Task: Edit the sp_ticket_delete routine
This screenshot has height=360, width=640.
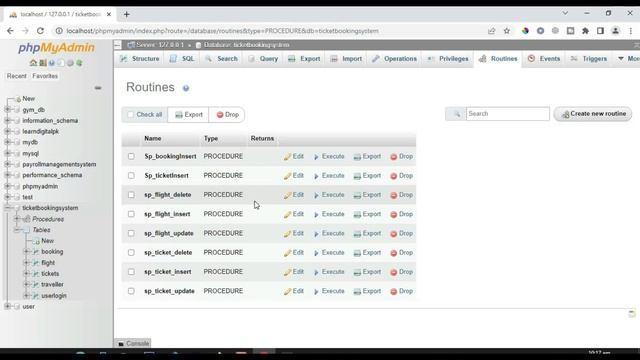Action: [x=294, y=253]
